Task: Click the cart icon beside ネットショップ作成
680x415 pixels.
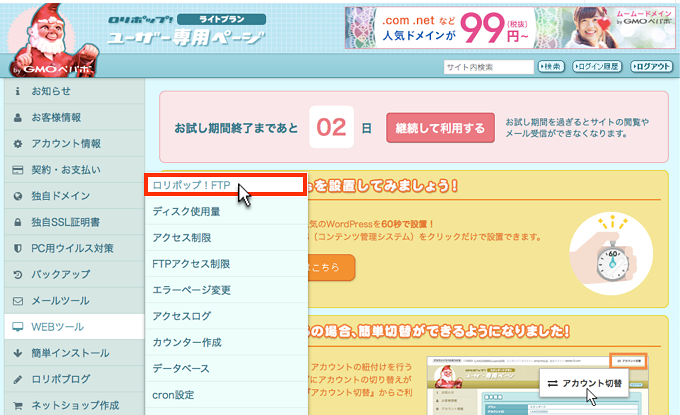Action: pos(17,405)
